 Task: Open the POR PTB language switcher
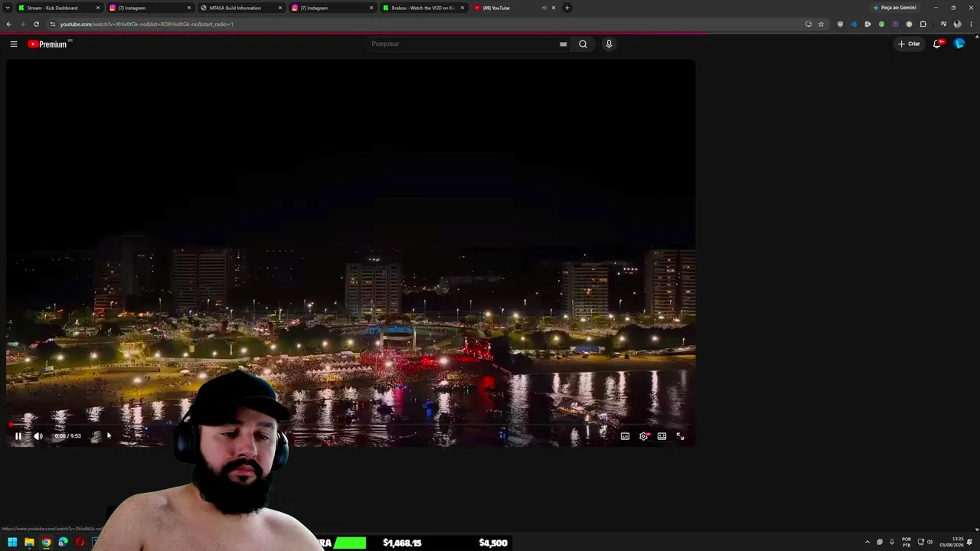coord(906,543)
